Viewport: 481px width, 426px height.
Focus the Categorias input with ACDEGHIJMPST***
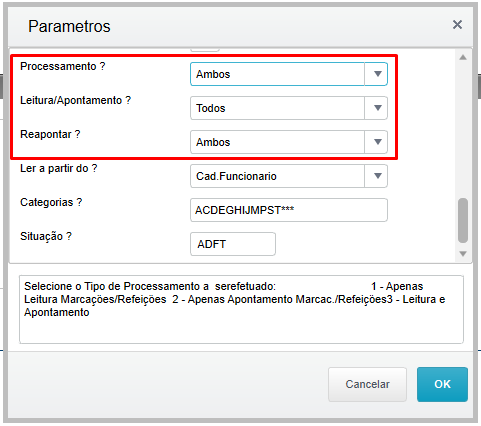289,210
